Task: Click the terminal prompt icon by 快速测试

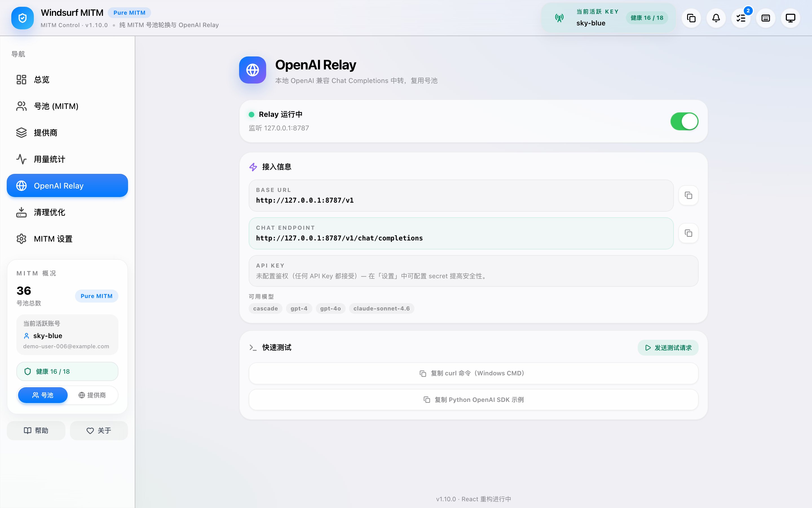Action: pyautogui.click(x=253, y=348)
